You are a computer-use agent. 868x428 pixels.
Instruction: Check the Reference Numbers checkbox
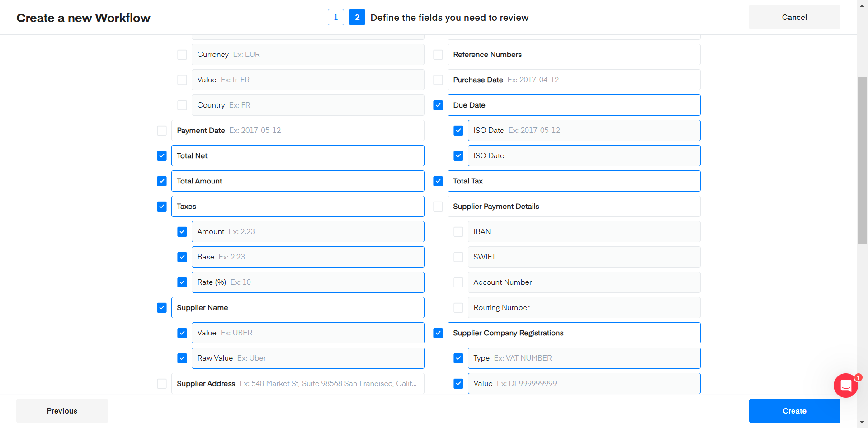tap(438, 55)
